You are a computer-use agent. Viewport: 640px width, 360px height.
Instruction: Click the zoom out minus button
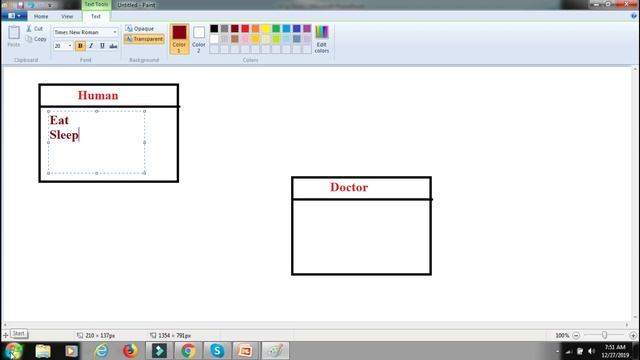(576, 335)
